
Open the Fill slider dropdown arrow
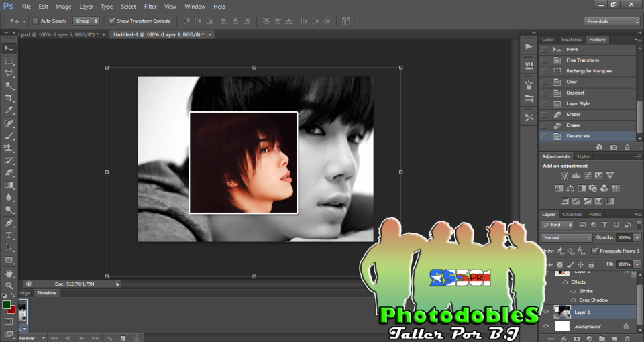click(x=637, y=264)
